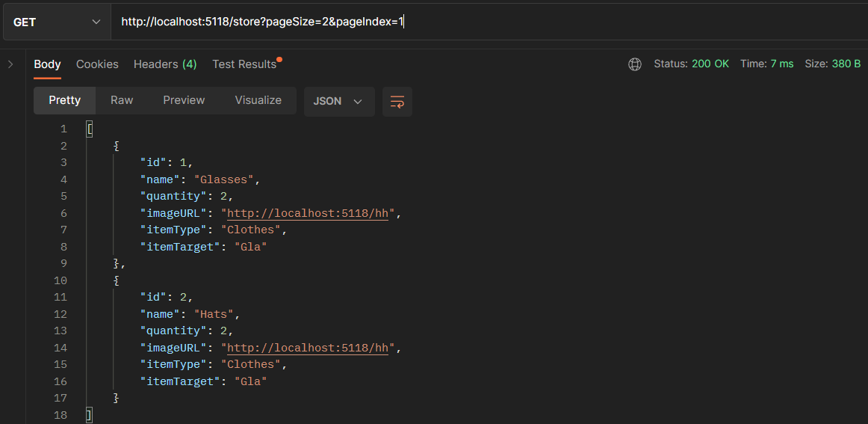Click the closing brace on line 17
The image size is (868, 424).
click(117, 398)
